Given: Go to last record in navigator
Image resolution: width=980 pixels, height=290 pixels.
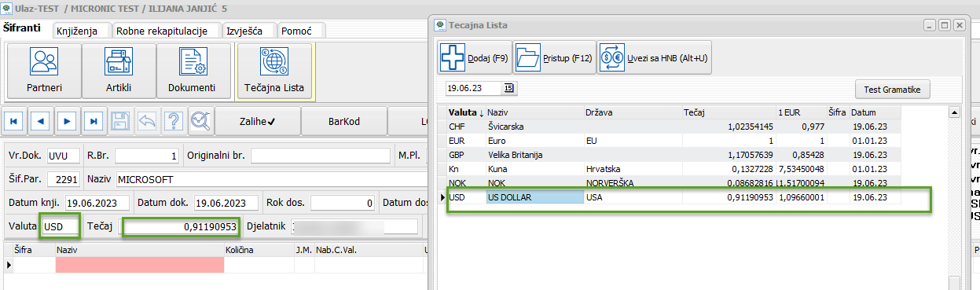Looking at the screenshot, I should tap(94, 121).
